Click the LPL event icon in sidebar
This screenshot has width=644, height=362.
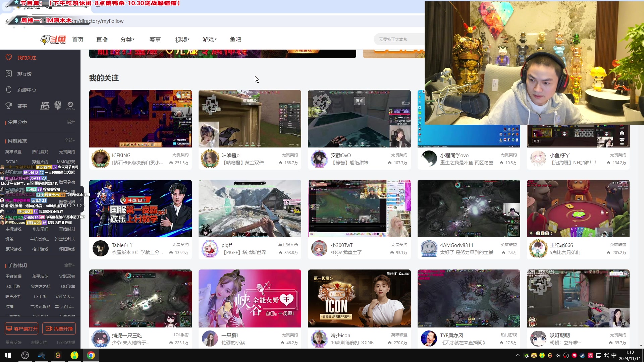(x=45, y=106)
